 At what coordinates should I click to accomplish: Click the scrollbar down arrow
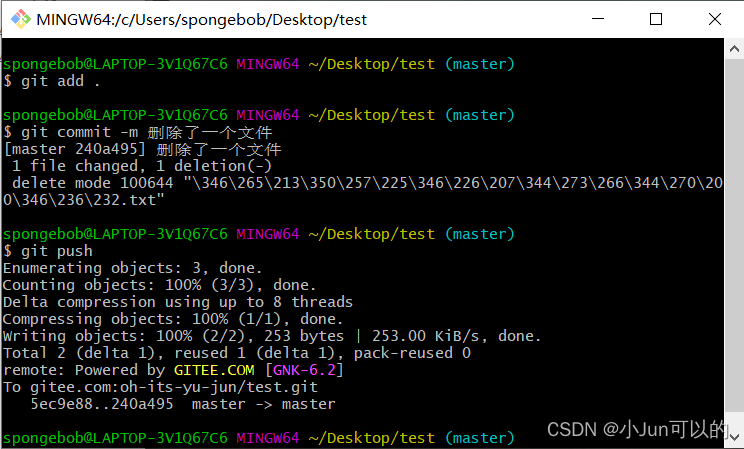[x=734, y=437]
